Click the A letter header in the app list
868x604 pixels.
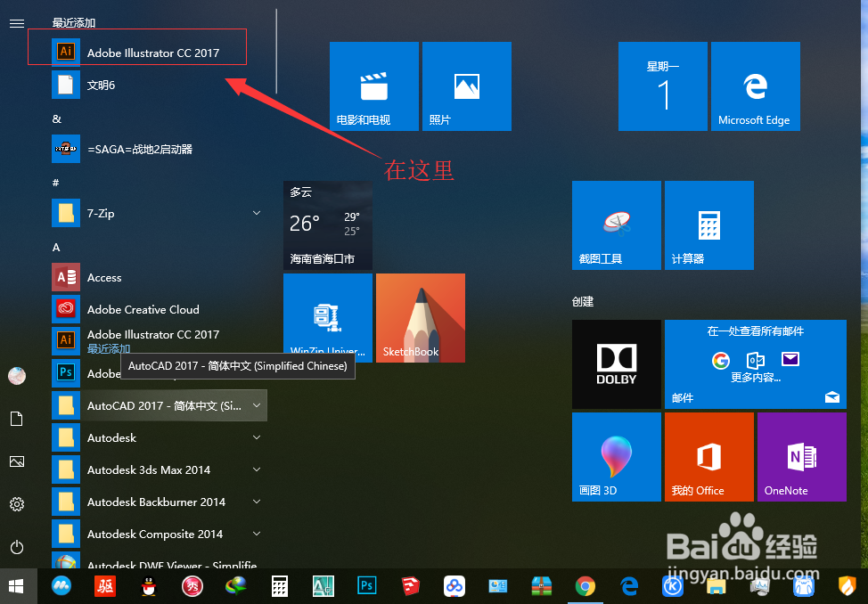point(56,248)
